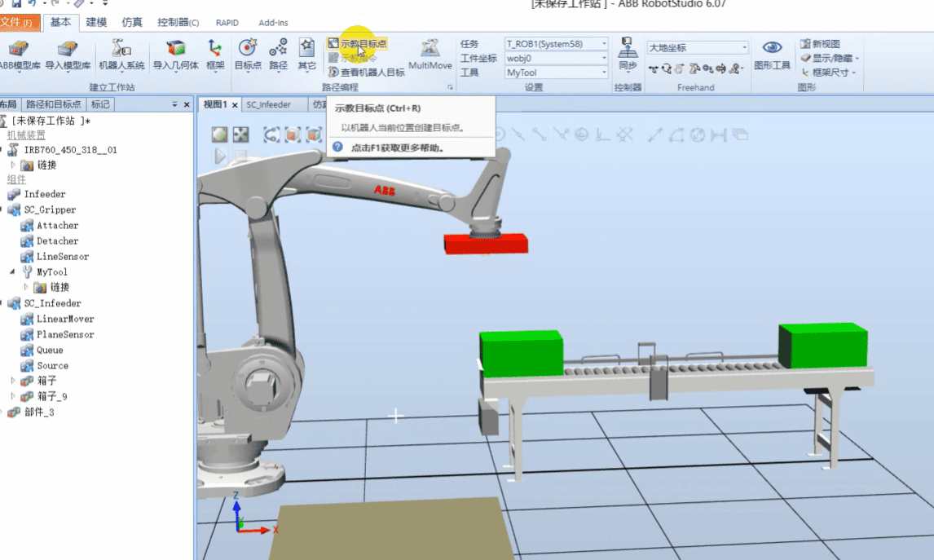Select the Freehand move tool
Viewport: 934px width, 560px height.
pyautogui.click(x=654, y=69)
